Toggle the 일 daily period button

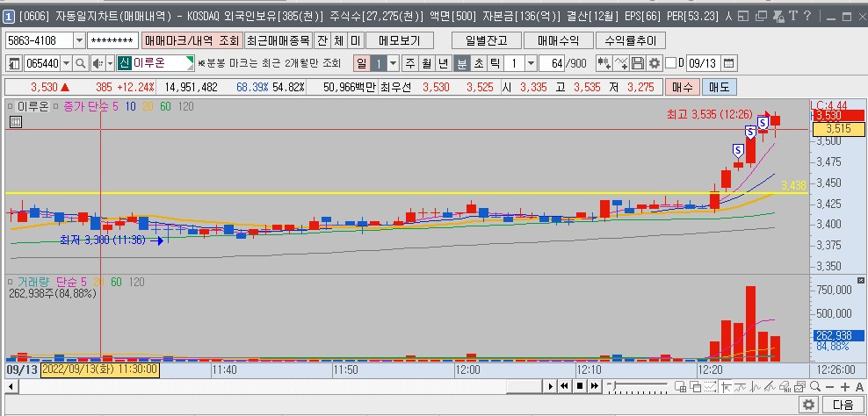361,63
